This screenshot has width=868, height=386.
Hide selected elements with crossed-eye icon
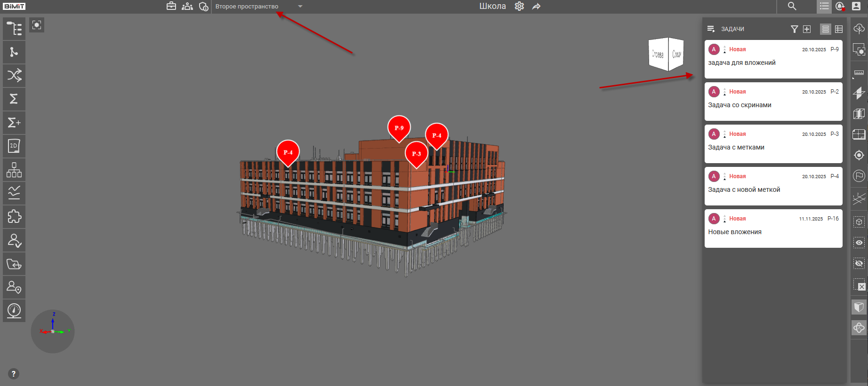pos(859,263)
